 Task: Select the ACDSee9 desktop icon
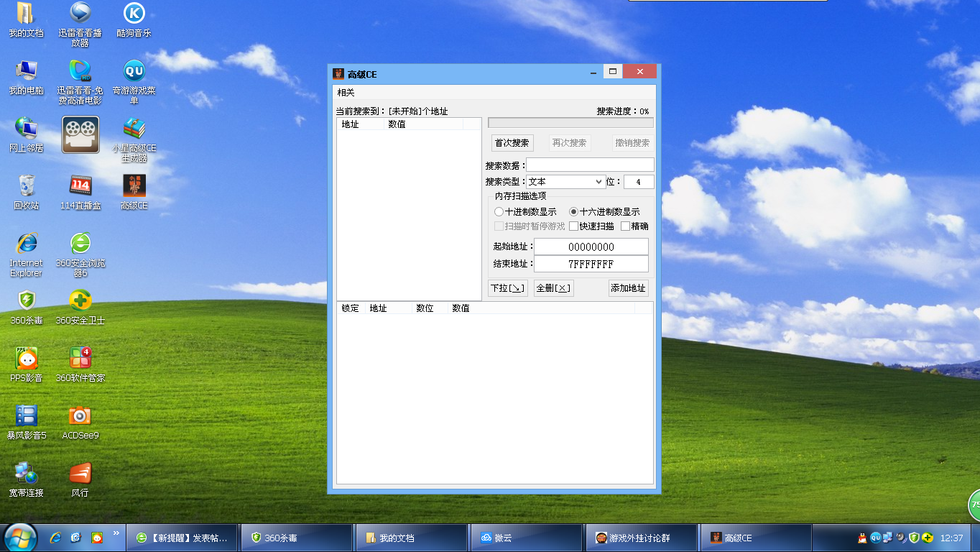80,416
